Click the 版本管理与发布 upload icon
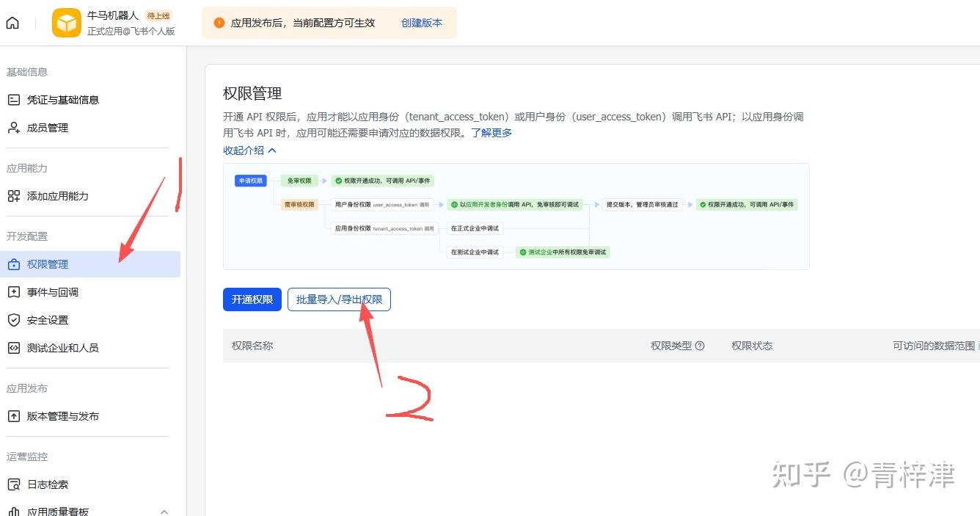The width and height of the screenshot is (980, 516). click(13, 416)
